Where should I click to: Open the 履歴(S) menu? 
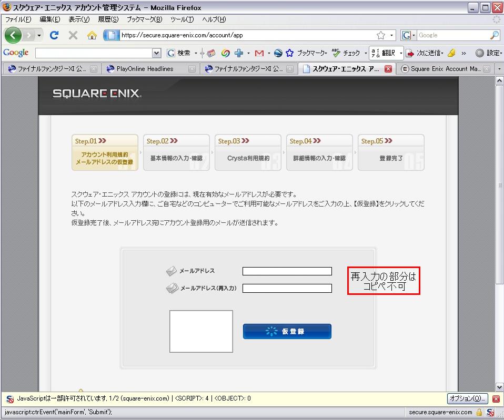[108, 19]
